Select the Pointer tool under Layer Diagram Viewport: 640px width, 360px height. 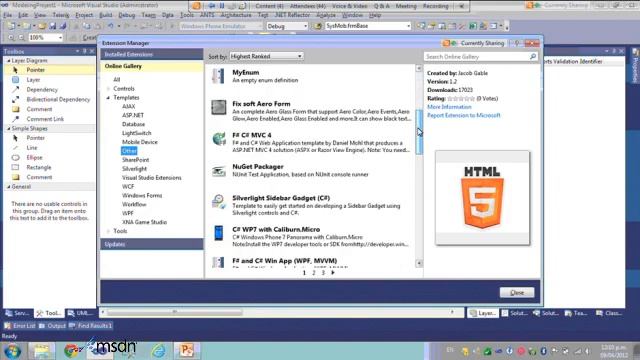click(36, 70)
